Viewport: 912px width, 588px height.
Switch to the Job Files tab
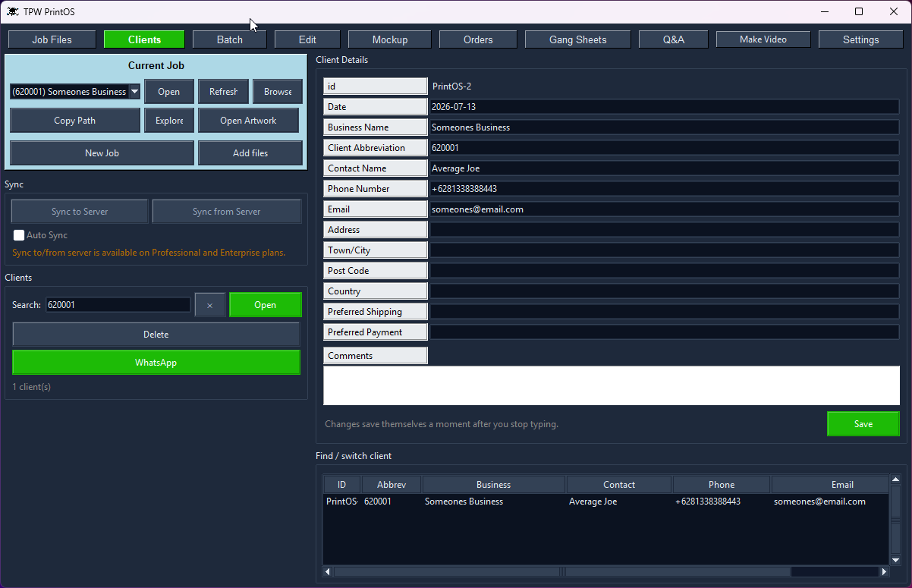coord(52,39)
